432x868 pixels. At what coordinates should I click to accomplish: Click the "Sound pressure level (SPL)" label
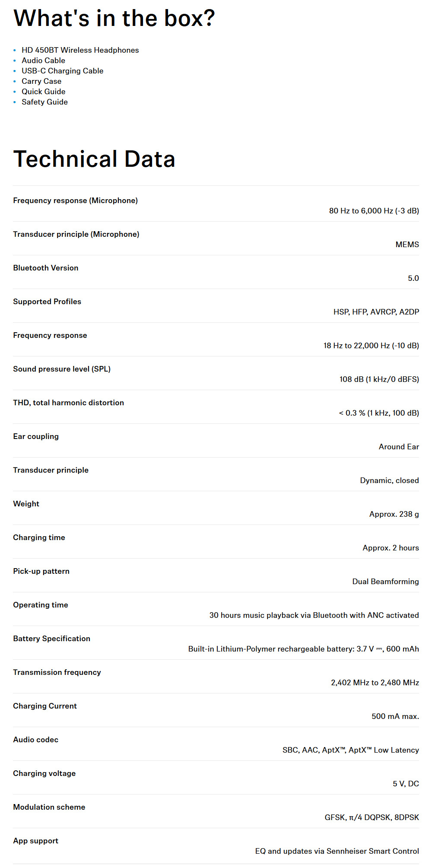click(62, 369)
